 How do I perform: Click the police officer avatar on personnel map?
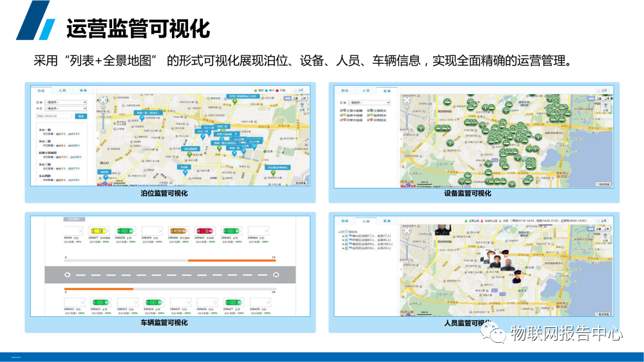point(516,276)
